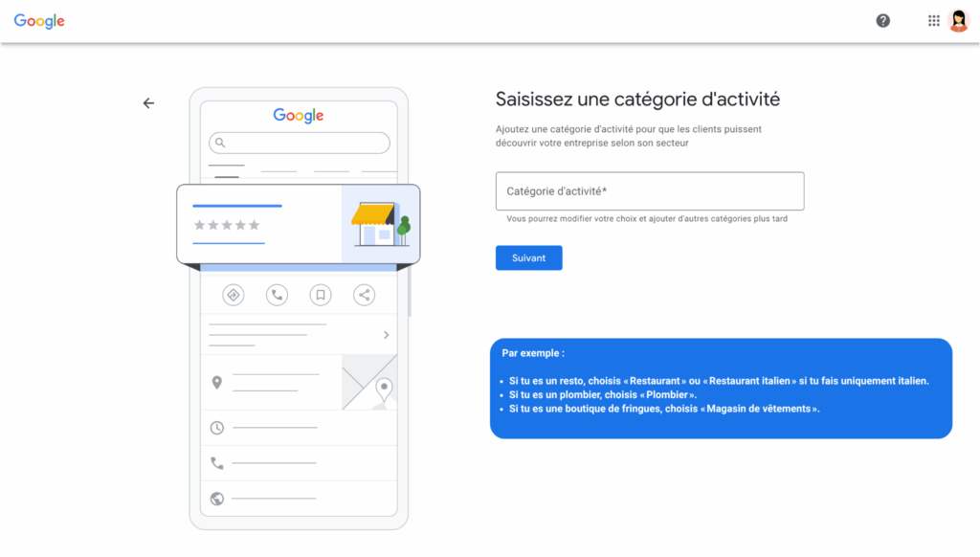Select the call icon in the phone mockup
Image resolution: width=980 pixels, height=557 pixels.
click(x=277, y=295)
